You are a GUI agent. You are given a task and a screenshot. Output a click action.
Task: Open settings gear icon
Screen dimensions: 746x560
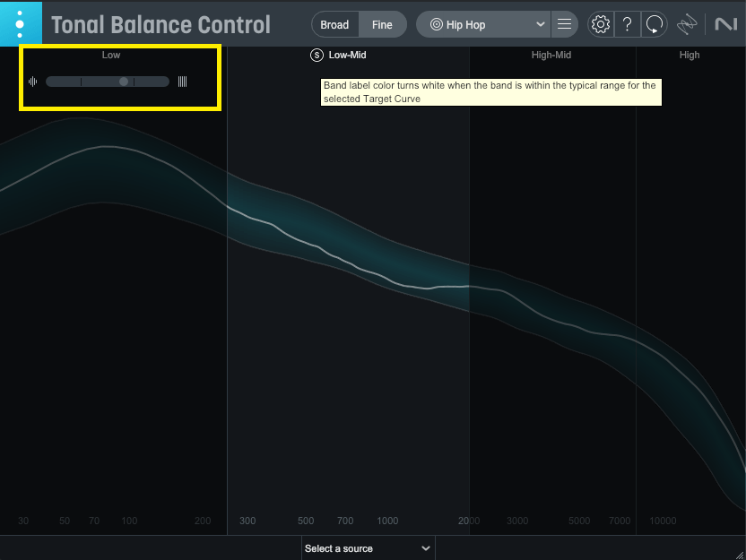tap(601, 24)
